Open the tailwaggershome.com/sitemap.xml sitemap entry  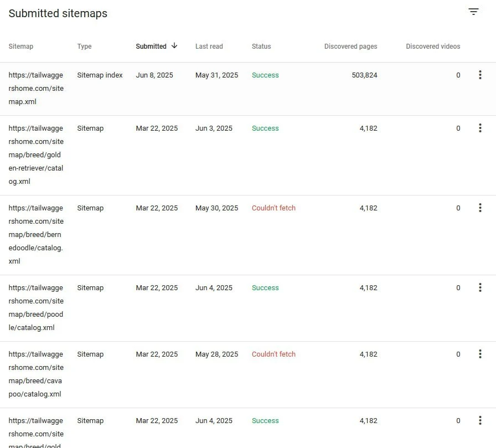[36, 89]
